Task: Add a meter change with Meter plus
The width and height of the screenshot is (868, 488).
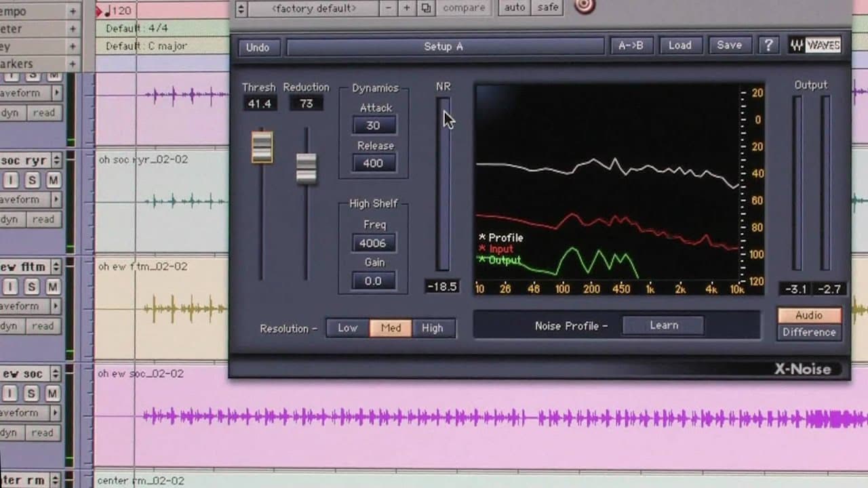Action: tap(73, 29)
